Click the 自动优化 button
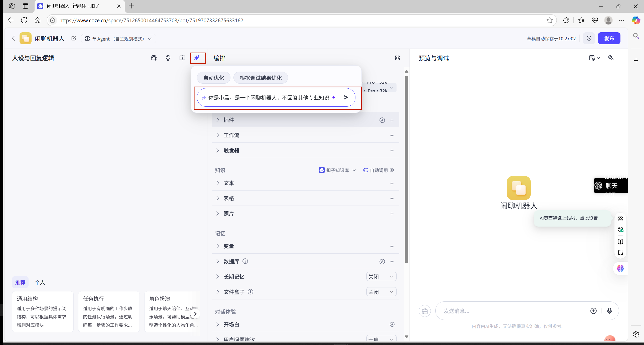This screenshot has width=644, height=345. coord(213,78)
